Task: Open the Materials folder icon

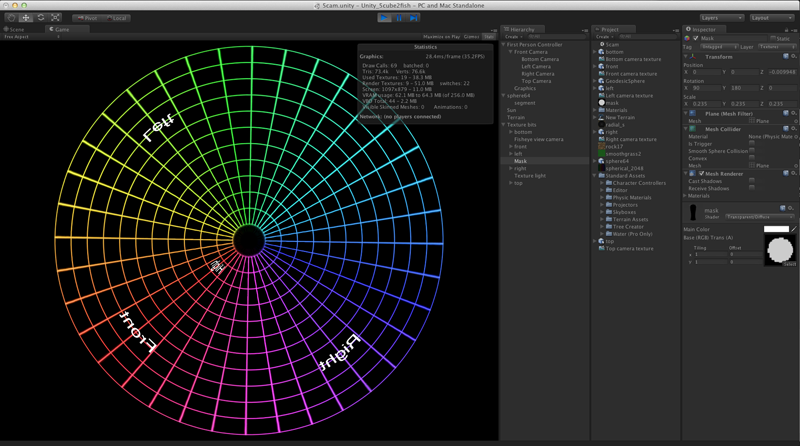Action: pos(602,110)
